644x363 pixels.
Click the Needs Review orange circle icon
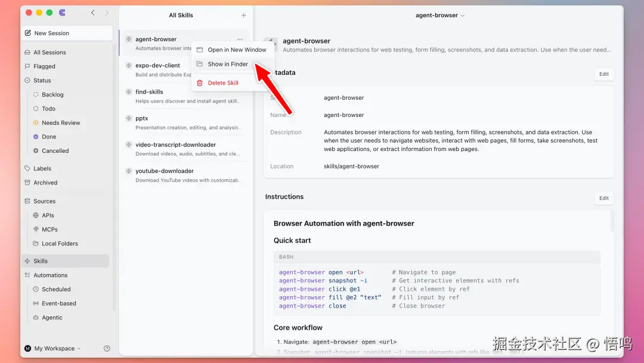(36, 122)
